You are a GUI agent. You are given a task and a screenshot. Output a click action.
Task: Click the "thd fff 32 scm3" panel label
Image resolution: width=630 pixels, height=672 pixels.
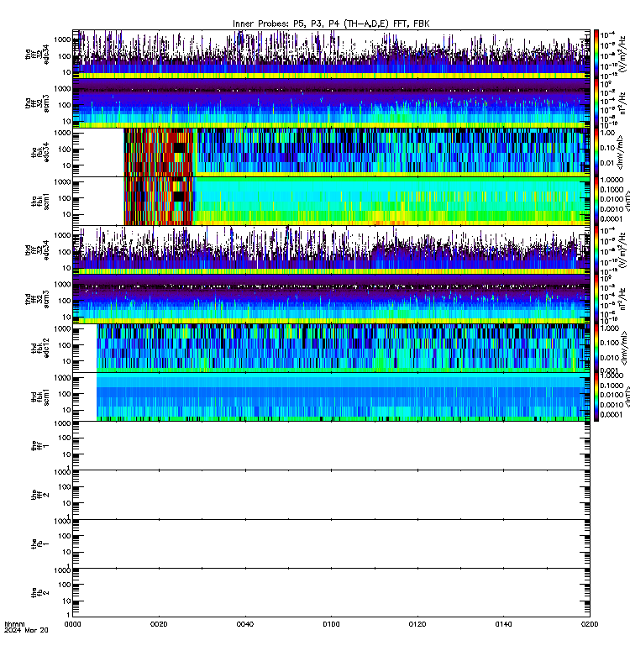pyautogui.click(x=37, y=299)
